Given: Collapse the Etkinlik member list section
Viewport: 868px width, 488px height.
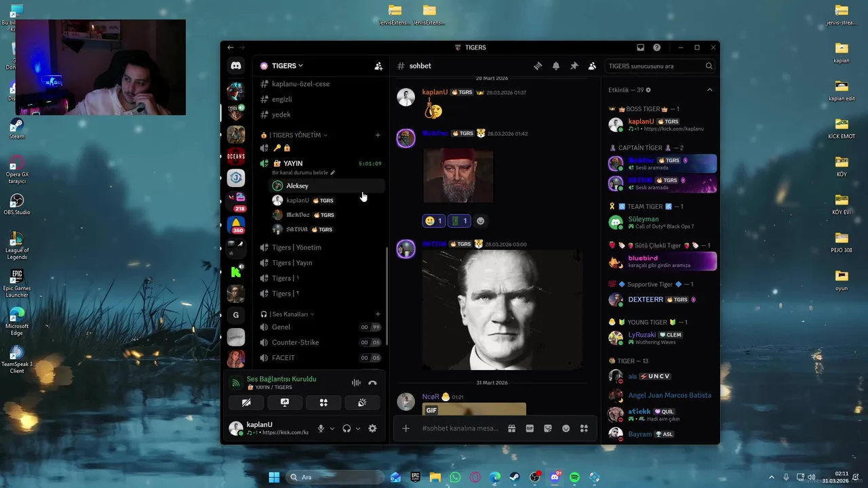Looking at the screenshot, I should [709, 89].
